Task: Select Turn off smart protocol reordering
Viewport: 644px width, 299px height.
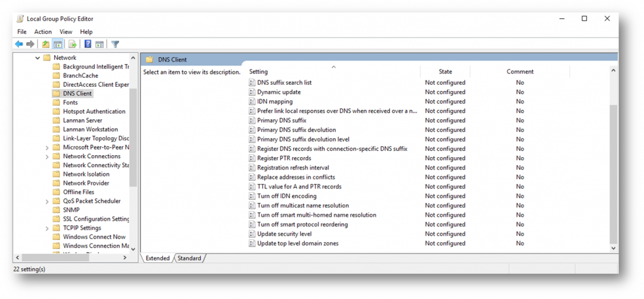Action: pyautogui.click(x=303, y=224)
